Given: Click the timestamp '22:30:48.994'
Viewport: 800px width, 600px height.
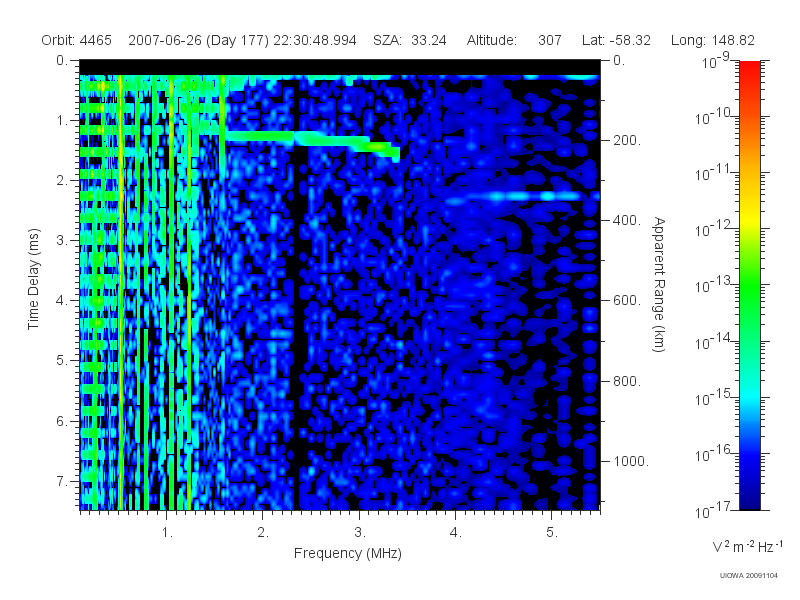Looking at the screenshot, I should click(x=315, y=40).
